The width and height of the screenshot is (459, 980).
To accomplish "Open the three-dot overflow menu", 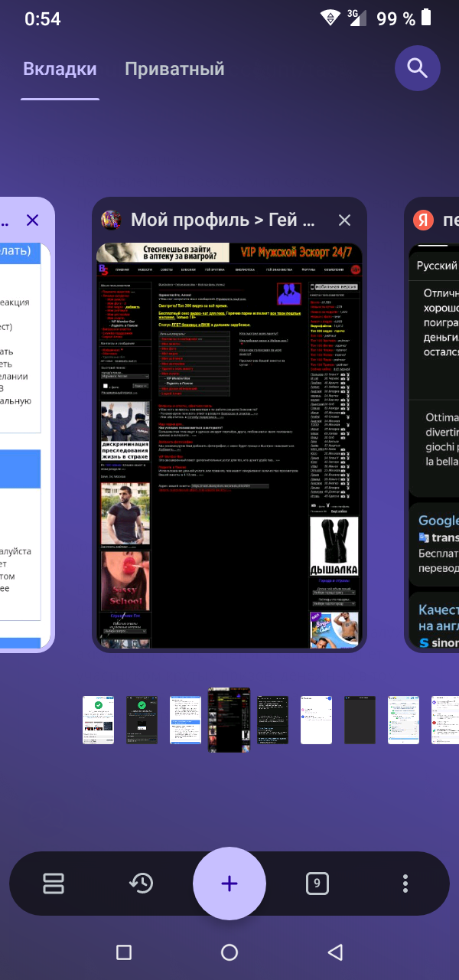I will point(405,884).
